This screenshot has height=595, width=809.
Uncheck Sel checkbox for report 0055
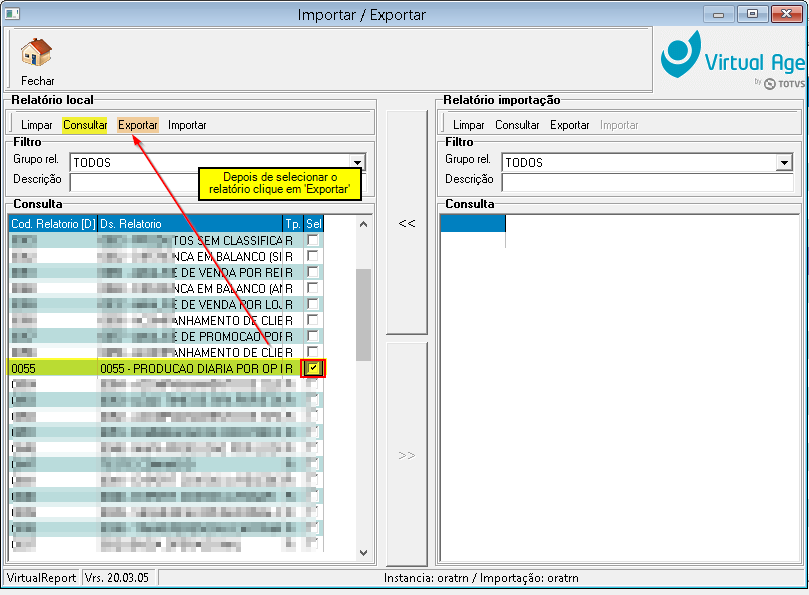(x=313, y=368)
